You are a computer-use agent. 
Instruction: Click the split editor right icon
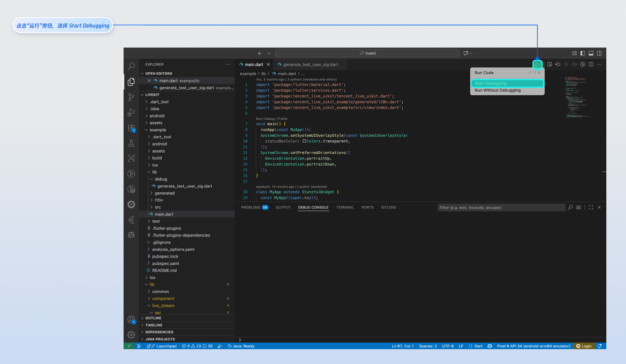click(591, 65)
